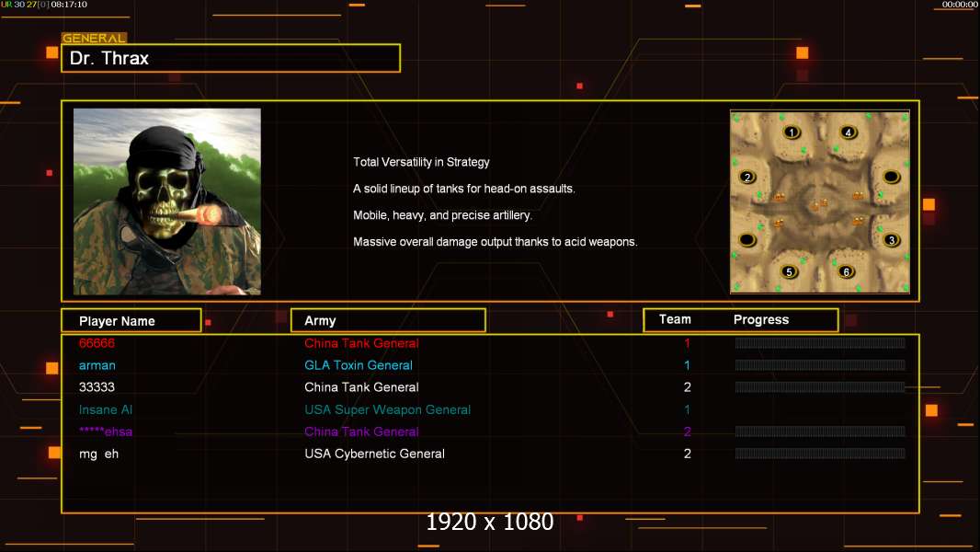This screenshot has width=980, height=552.
Task: Click the loading progress bar for 33333
Action: tap(820, 387)
